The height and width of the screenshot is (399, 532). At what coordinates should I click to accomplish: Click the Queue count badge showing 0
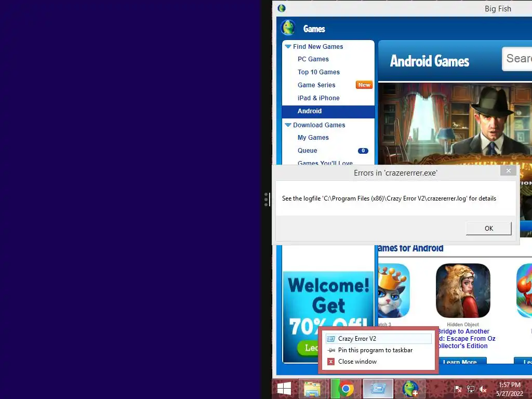[x=363, y=151]
